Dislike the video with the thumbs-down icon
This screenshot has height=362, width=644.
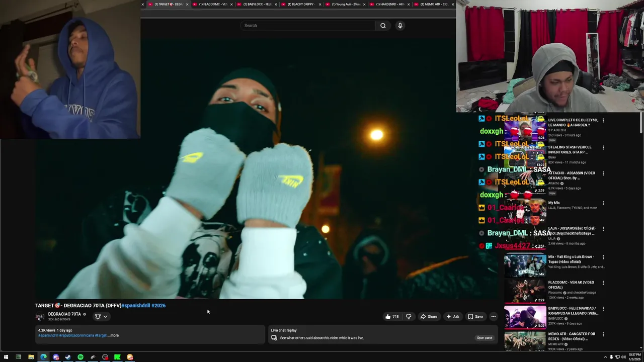409,317
